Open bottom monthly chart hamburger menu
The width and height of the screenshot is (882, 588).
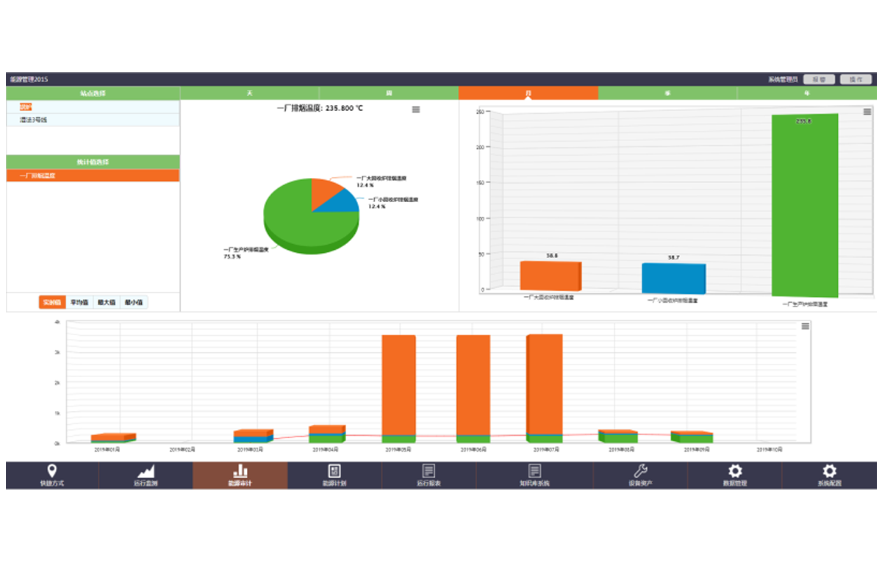coord(806,326)
